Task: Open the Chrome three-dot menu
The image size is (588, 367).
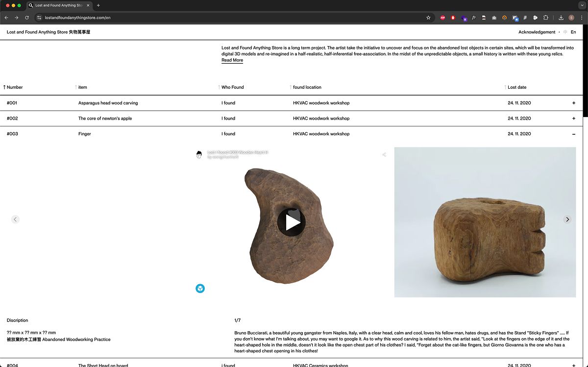Action: point(582,18)
